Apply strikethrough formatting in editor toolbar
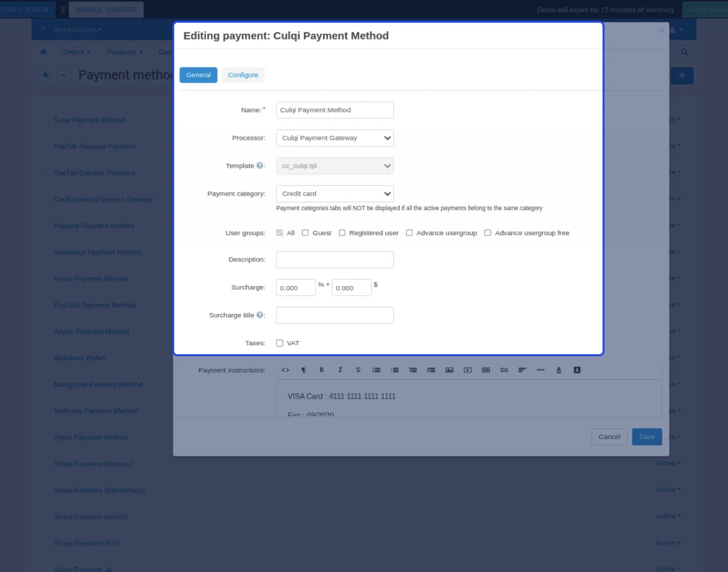Screen dimensions: 728x572 358,370
